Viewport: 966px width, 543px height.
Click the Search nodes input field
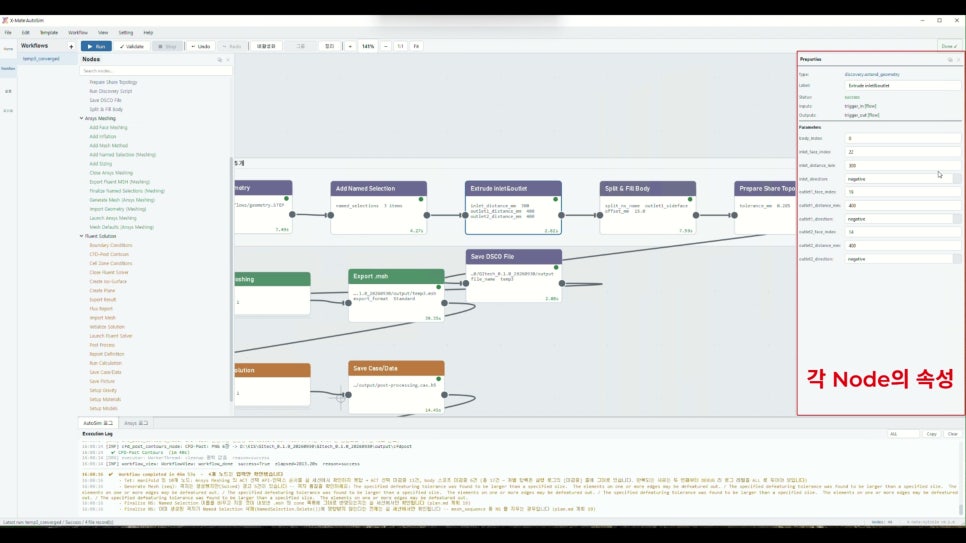coord(155,71)
